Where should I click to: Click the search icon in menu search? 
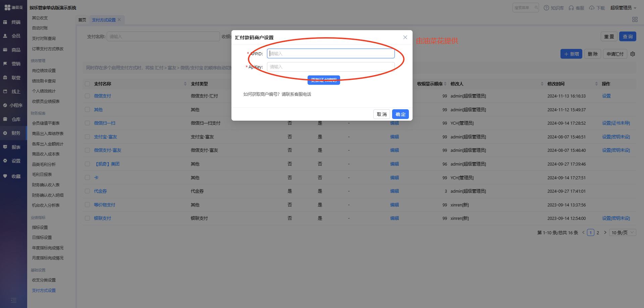[x=536, y=8]
